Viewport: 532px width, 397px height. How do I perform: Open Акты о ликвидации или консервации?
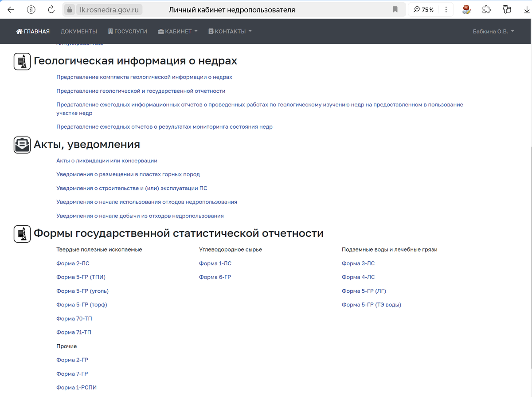[x=106, y=161]
